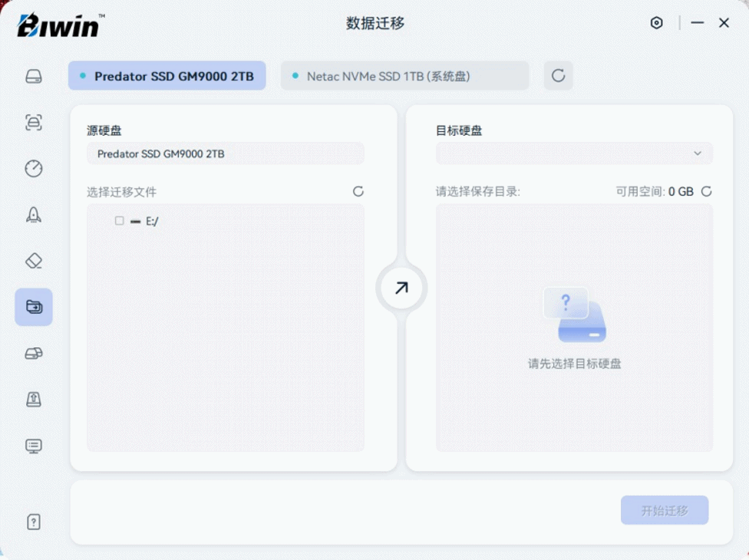The height and width of the screenshot is (560, 749).
Task: Switch to Netac NVMe SSD 1TB tab
Action: tap(404, 76)
